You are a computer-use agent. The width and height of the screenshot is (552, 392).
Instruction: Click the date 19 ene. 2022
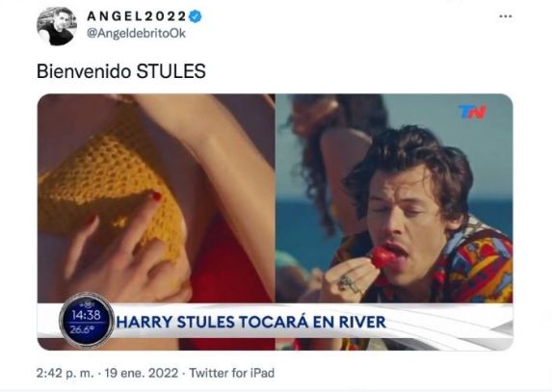[142, 373]
